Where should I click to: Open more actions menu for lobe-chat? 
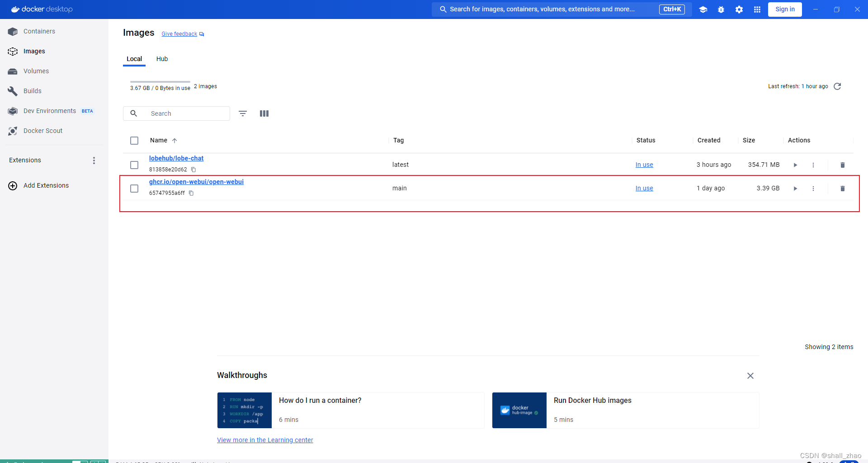[813, 165]
